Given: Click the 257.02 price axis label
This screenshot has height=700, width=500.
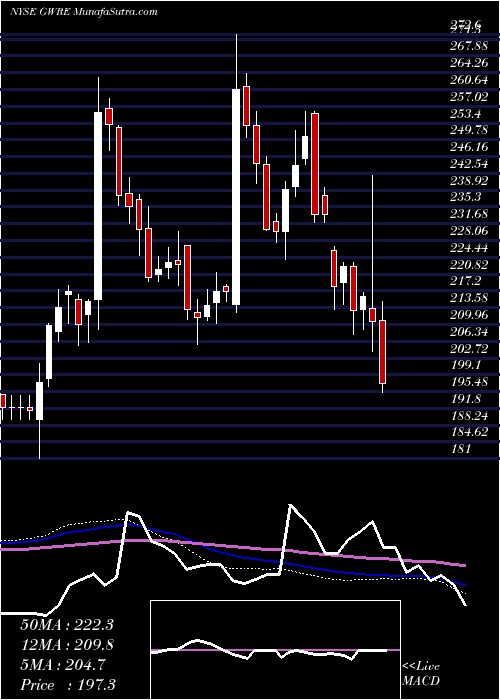Looking at the screenshot, I should pos(471,97).
